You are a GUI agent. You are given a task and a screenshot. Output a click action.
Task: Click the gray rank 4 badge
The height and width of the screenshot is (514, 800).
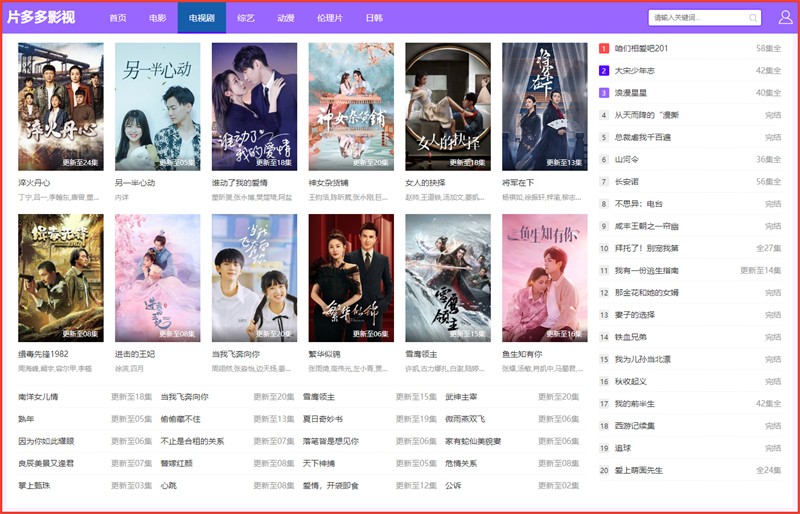(x=604, y=114)
